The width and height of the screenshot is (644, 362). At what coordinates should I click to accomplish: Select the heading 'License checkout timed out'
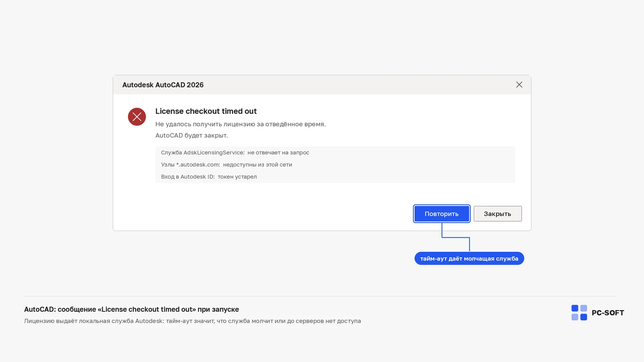tap(206, 111)
